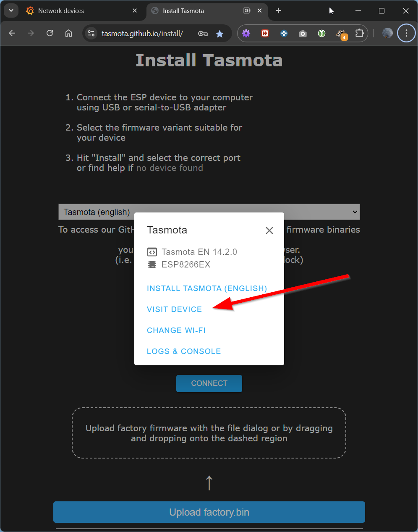Click the camera screenshot extension icon
The height and width of the screenshot is (532, 418).
[x=303, y=33]
